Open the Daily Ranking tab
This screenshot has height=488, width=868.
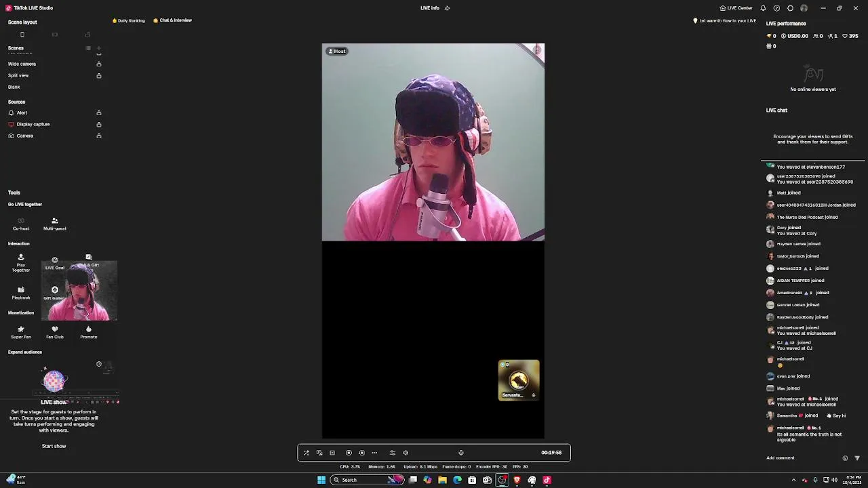pos(129,20)
